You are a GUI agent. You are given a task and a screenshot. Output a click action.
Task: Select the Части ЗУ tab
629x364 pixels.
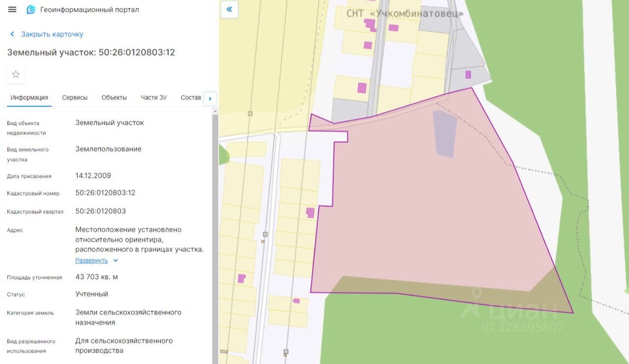pyautogui.click(x=153, y=98)
